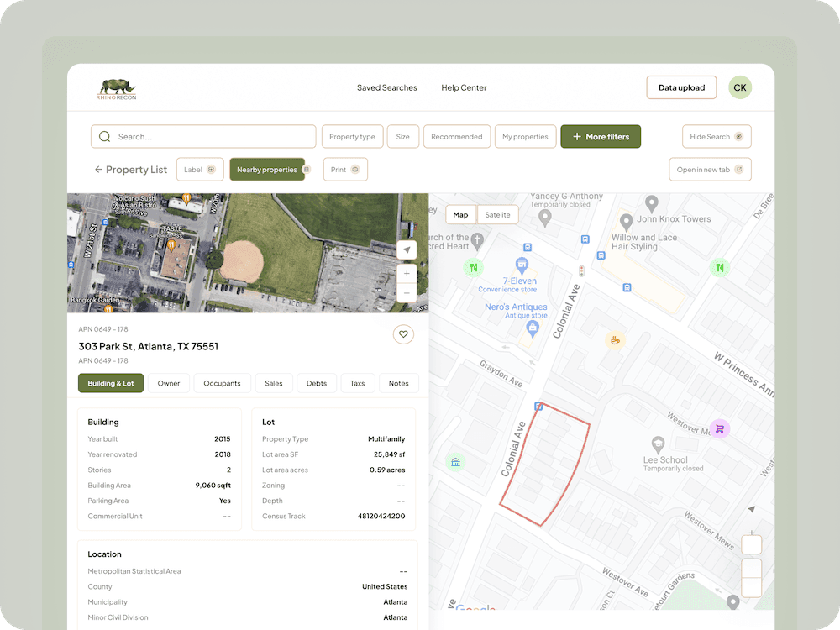
Task: Open the Label dropdown
Action: (200, 170)
